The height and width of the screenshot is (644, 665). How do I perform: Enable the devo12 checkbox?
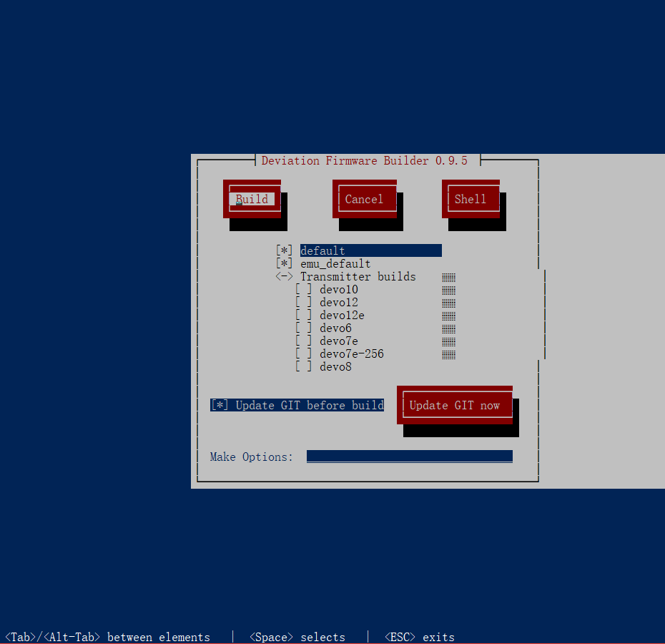tap(303, 302)
